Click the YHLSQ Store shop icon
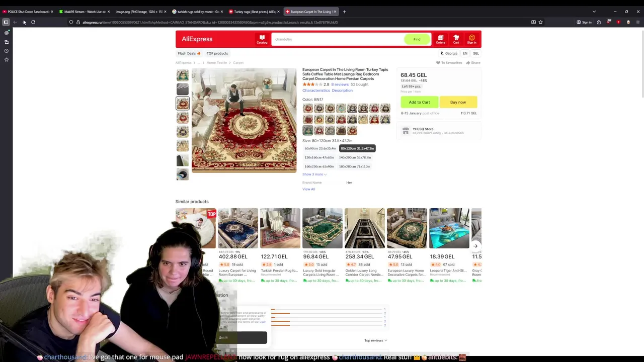This screenshot has width=644, height=362. (x=406, y=131)
